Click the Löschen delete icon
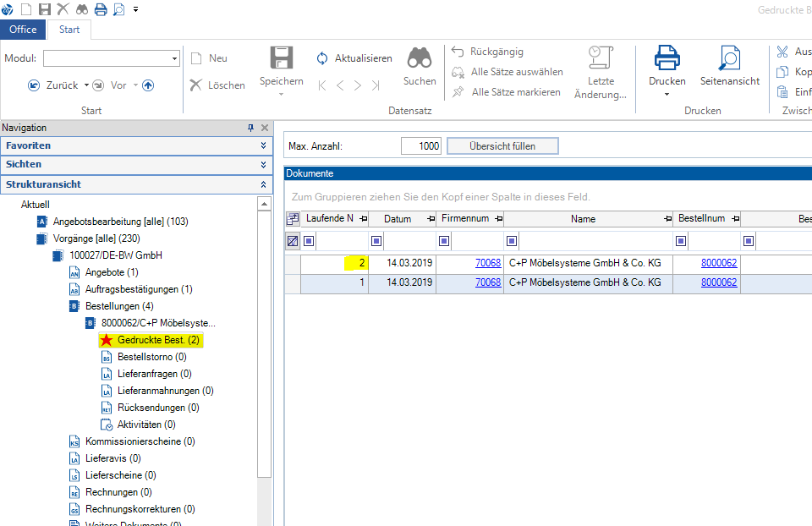812x526 pixels. (196, 85)
